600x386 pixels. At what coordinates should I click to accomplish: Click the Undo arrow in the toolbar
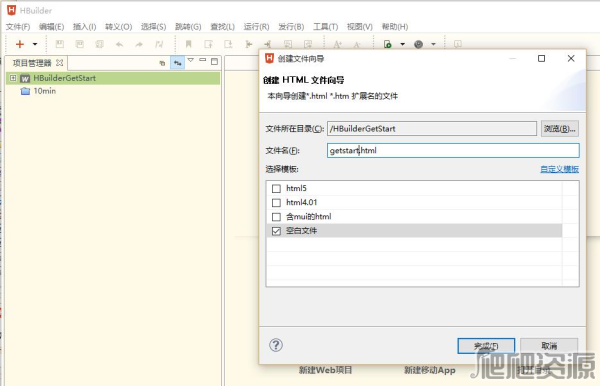coord(119,44)
